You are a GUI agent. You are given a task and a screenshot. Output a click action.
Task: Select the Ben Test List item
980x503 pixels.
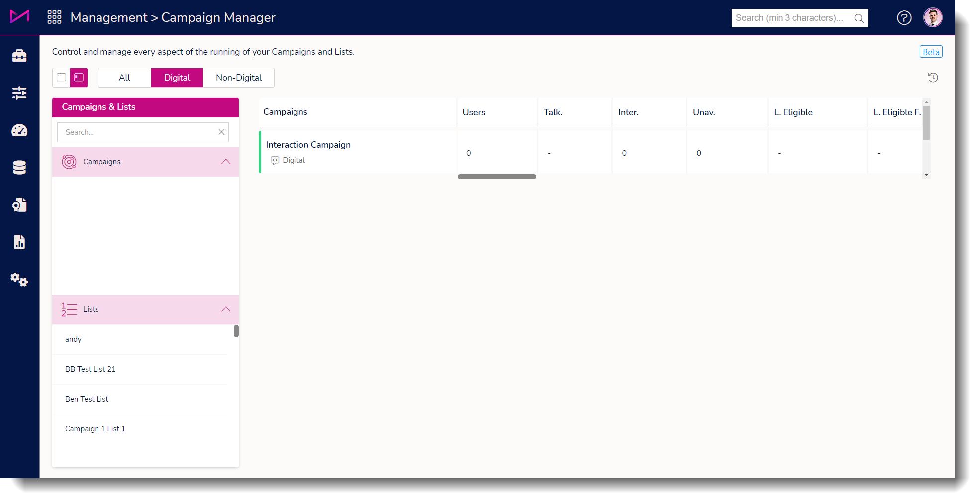[140, 399]
